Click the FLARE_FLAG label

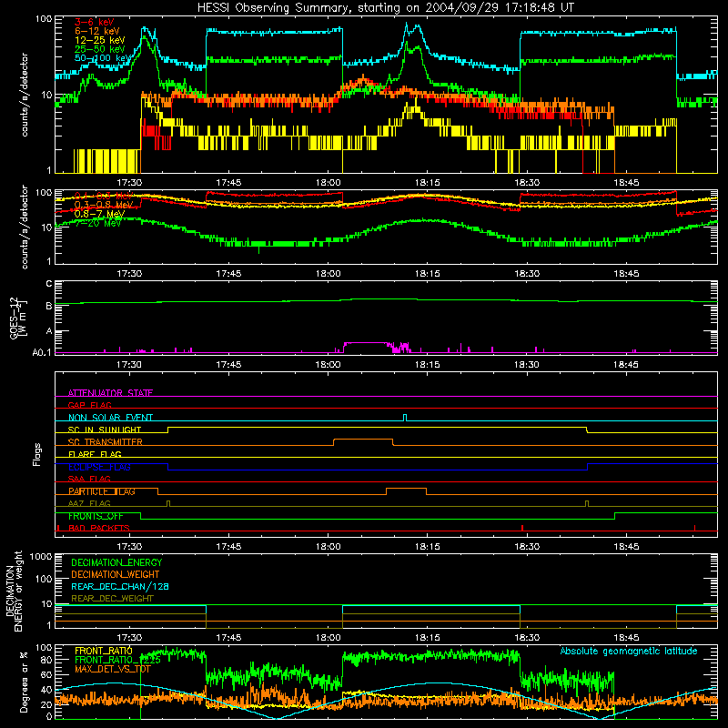point(95,454)
